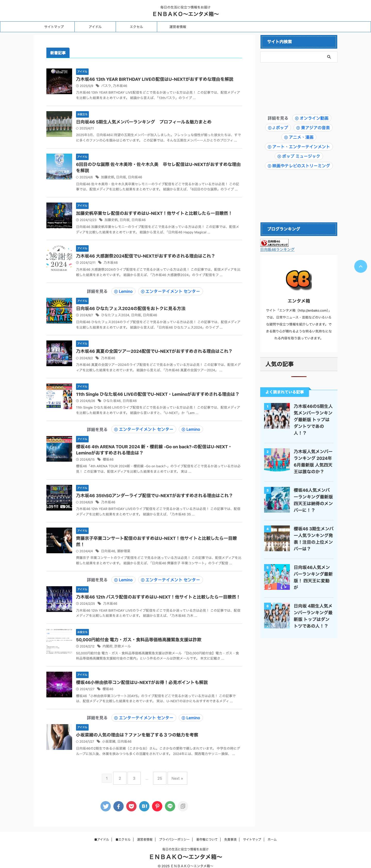Open the 映画やテレビのストリーミング ad link
The height and width of the screenshot is (868, 371).
click(299, 165)
